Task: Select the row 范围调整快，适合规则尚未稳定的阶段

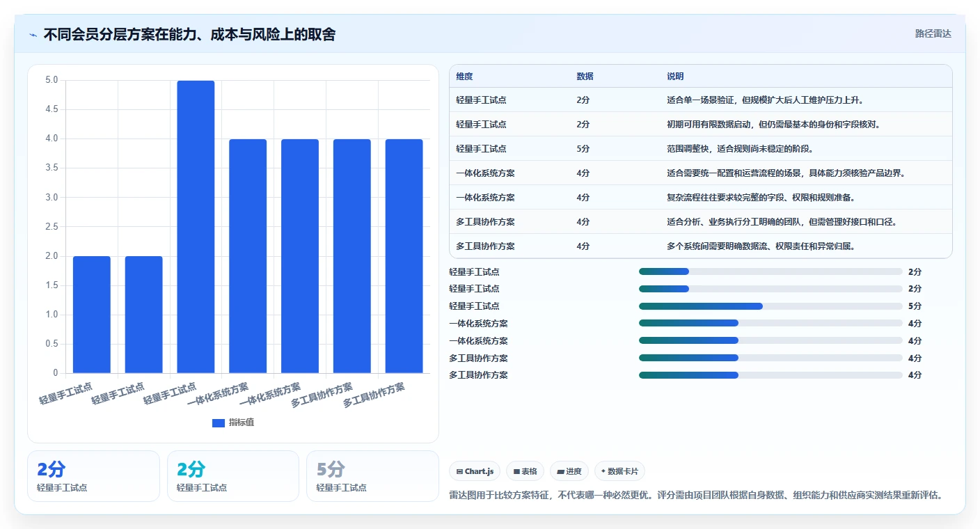Action: pos(701,149)
